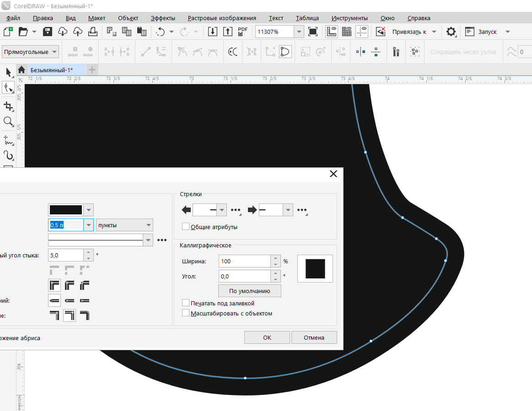Switch to the Безымянный-1* document tab
This screenshot has height=411, width=532.
point(51,70)
